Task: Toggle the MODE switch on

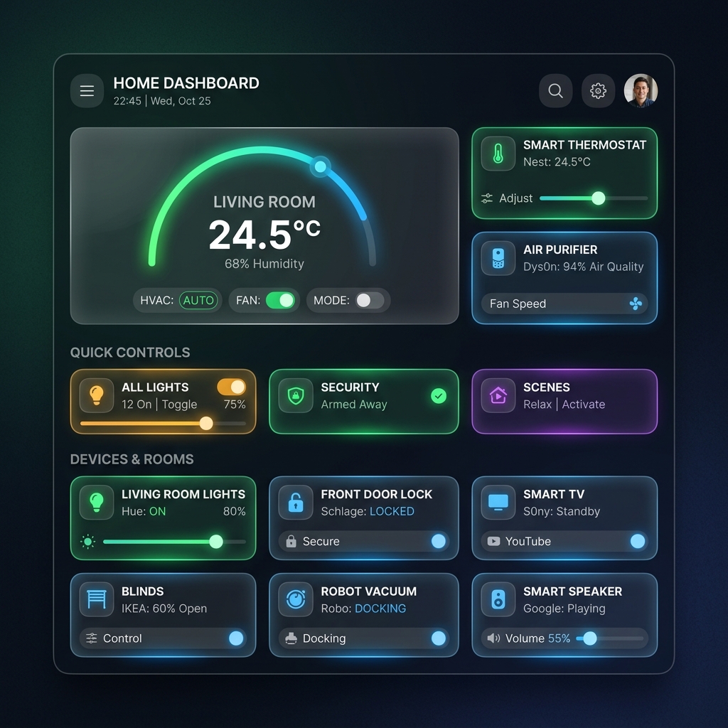Action: [x=370, y=301]
